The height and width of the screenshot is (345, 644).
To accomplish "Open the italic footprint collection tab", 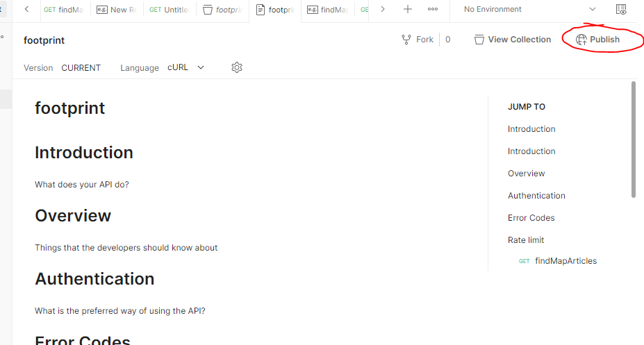I will 222,10.
